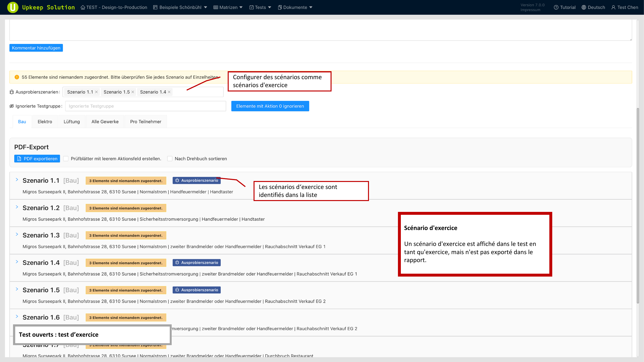Viewport: 644px width, 362px height.
Task: Click Elemente mit Aktion 0 ignorieren
Action: tap(270, 106)
